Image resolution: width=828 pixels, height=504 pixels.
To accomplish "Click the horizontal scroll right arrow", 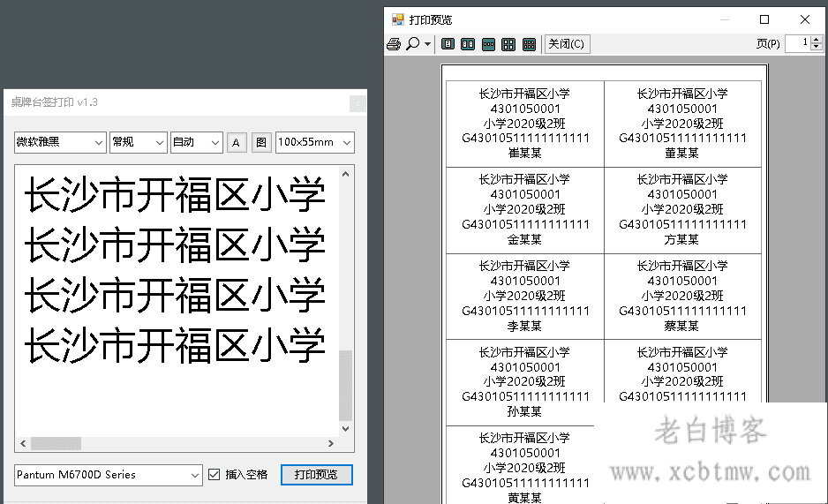I will point(330,443).
